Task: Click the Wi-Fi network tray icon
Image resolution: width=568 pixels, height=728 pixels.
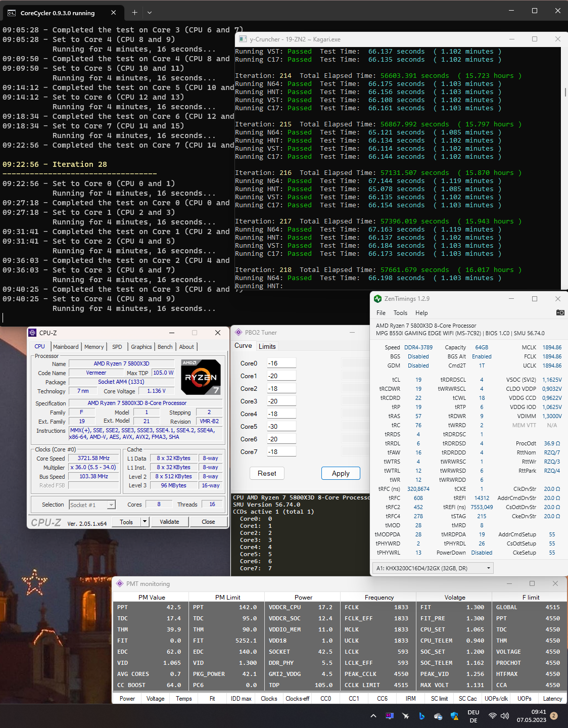Action: pos(492,716)
